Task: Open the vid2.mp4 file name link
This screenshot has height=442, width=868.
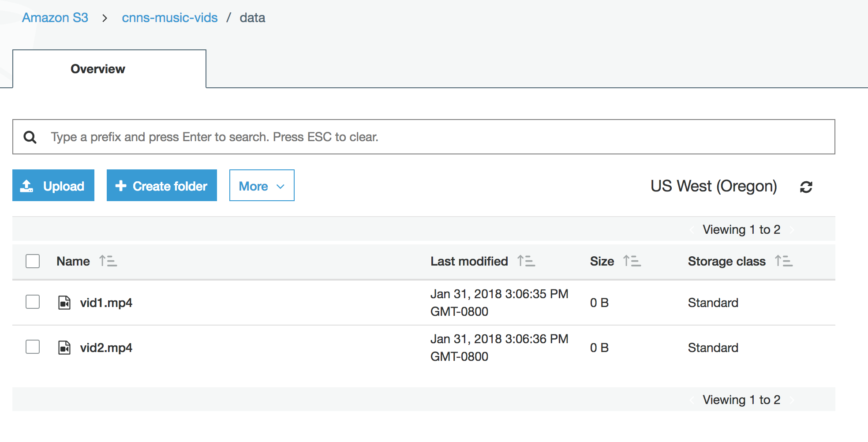Action: tap(106, 348)
